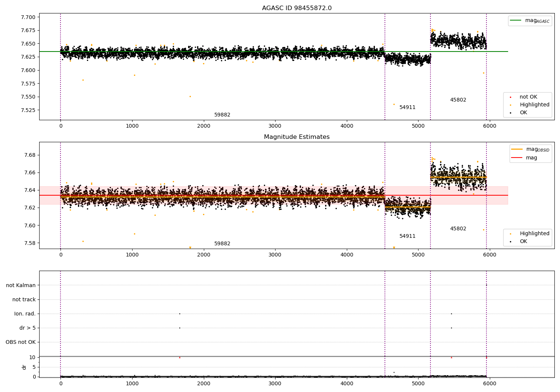Select the 'OBS not OK' axis label
Image resolution: width=560 pixels, height=392 pixels.
pyautogui.click(x=21, y=342)
